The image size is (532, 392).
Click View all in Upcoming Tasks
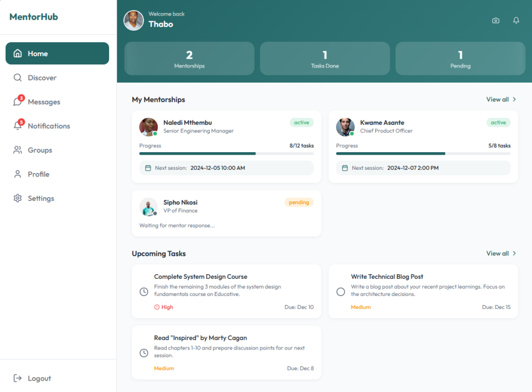click(x=497, y=253)
